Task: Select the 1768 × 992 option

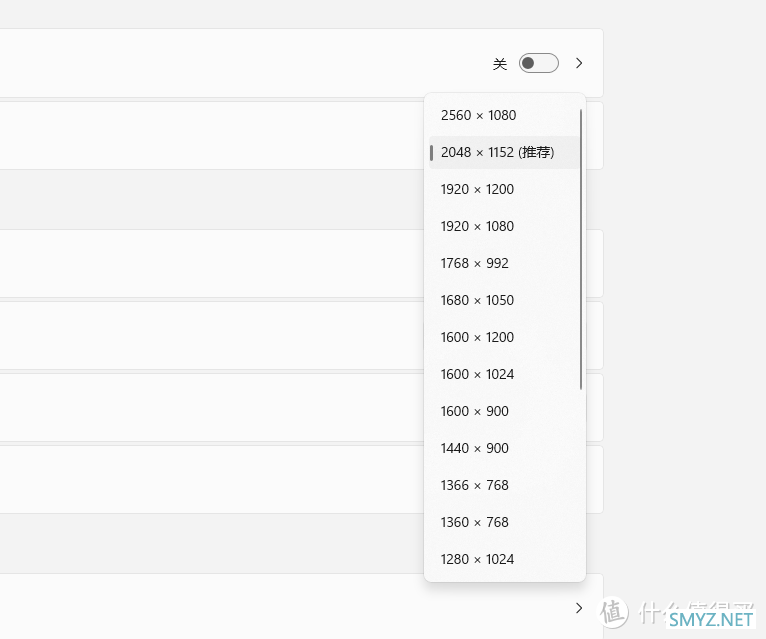Action: tap(504, 263)
